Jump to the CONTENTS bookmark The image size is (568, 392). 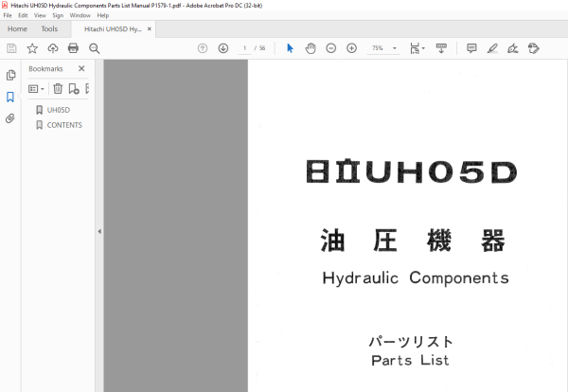coord(64,125)
